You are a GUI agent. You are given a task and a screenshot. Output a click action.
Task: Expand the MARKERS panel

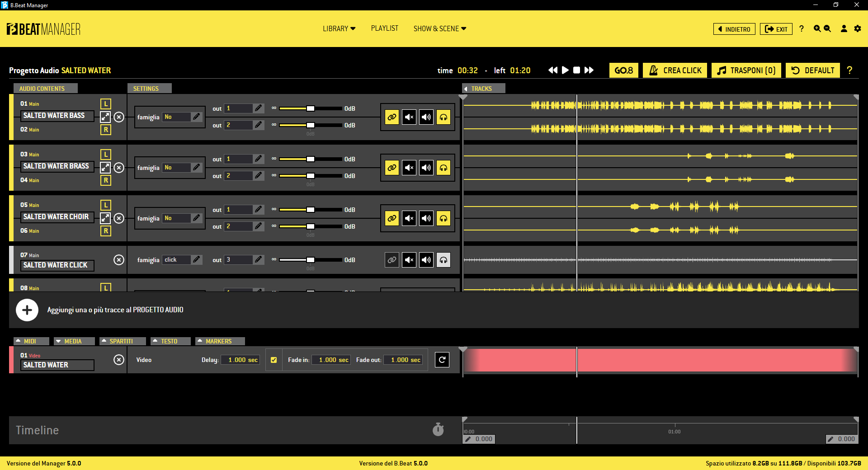point(220,341)
